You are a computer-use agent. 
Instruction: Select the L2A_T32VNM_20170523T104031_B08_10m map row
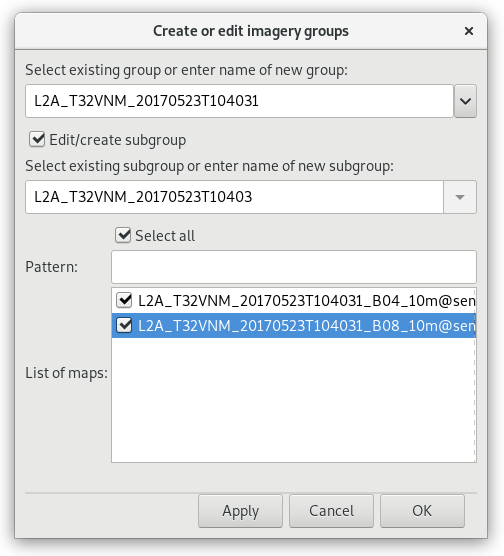(x=294, y=326)
